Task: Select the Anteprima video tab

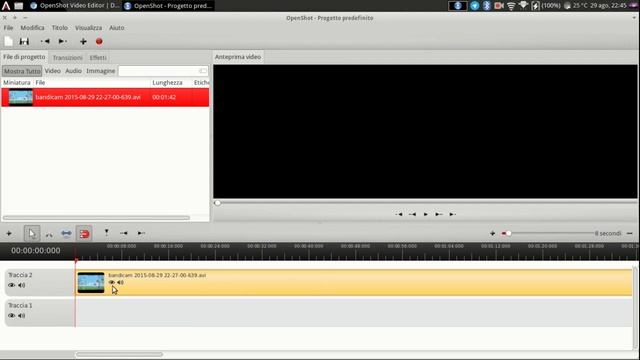Action: (238, 57)
